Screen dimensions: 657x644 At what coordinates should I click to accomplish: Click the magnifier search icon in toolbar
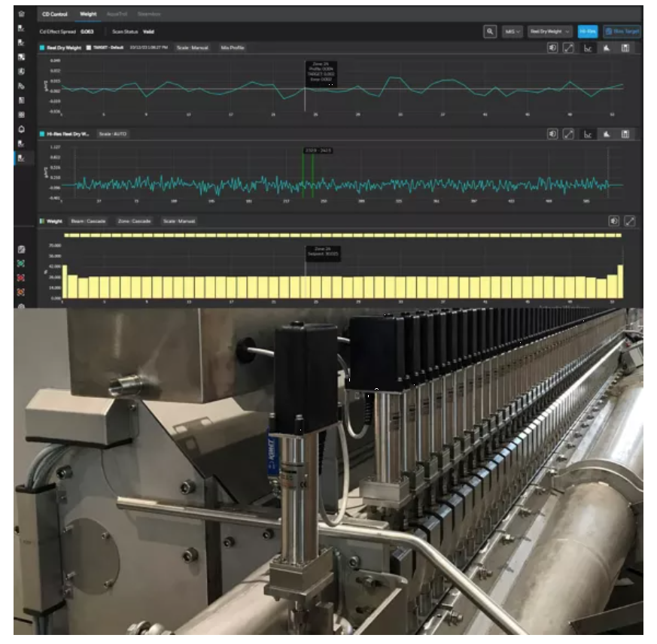coord(490,32)
